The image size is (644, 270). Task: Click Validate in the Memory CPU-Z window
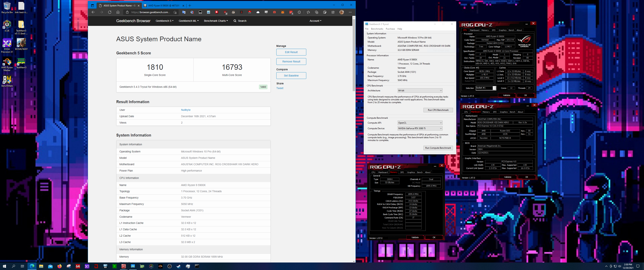pos(415,237)
